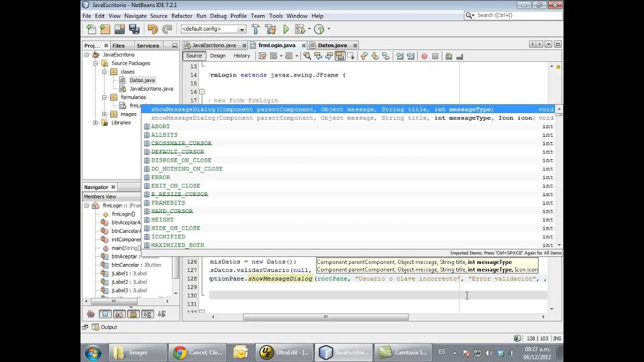Open profile project options arrow
This screenshot has width=644, height=362.
[x=329, y=29]
